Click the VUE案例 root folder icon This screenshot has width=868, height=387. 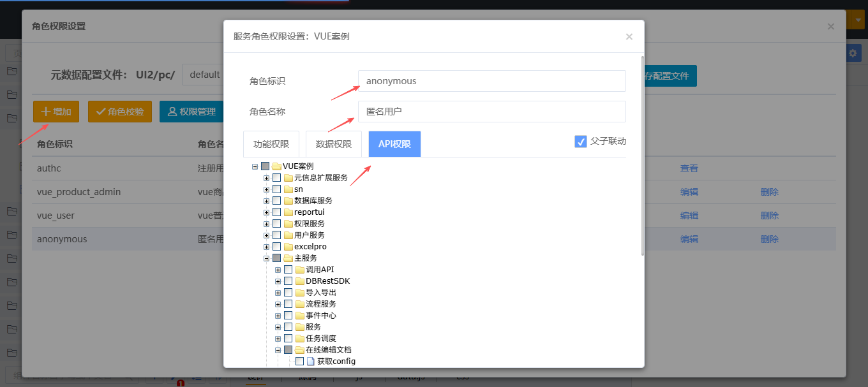pos(276,166)
